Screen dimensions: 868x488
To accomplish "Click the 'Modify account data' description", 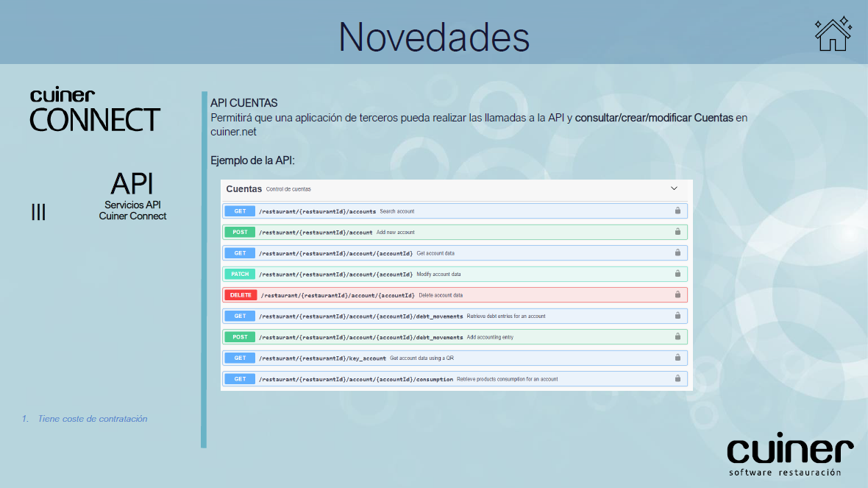I will tap(438, 275).
